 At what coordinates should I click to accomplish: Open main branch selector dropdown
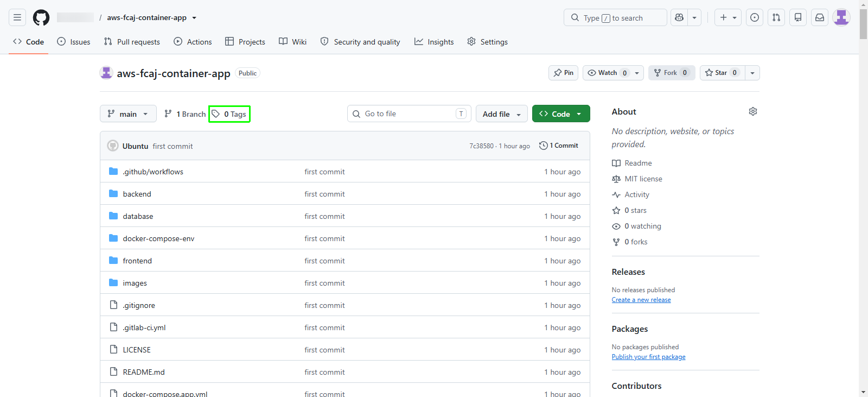pyautogui.click(x=128, y=114)
